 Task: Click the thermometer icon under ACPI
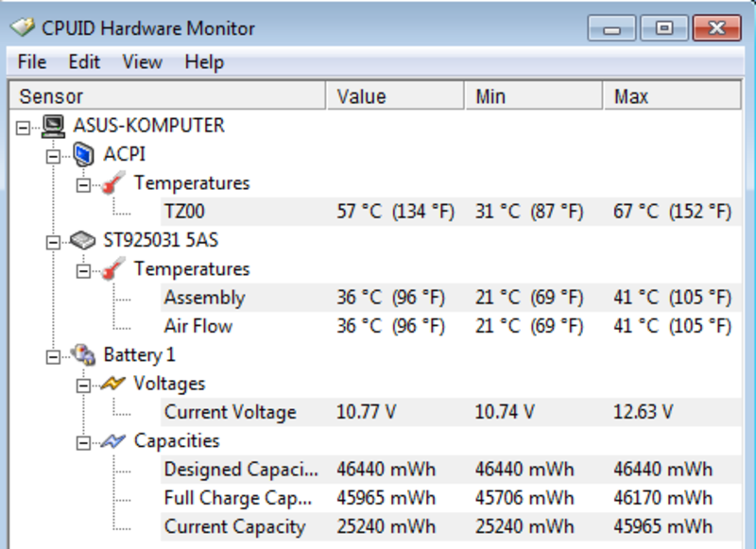[113, 183]
